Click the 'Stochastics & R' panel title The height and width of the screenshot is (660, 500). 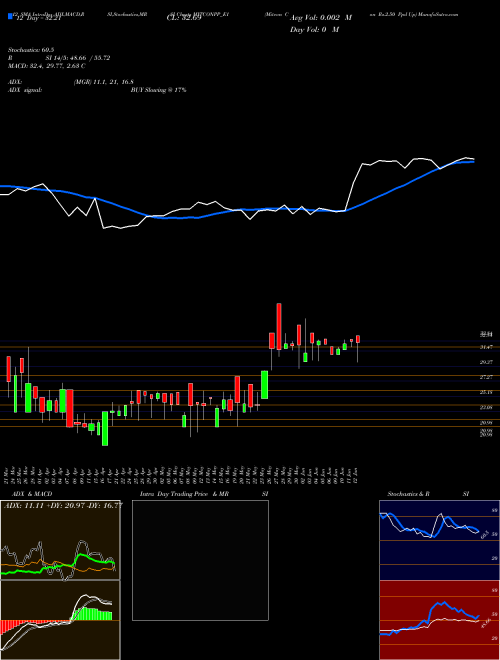click(409, 494)
